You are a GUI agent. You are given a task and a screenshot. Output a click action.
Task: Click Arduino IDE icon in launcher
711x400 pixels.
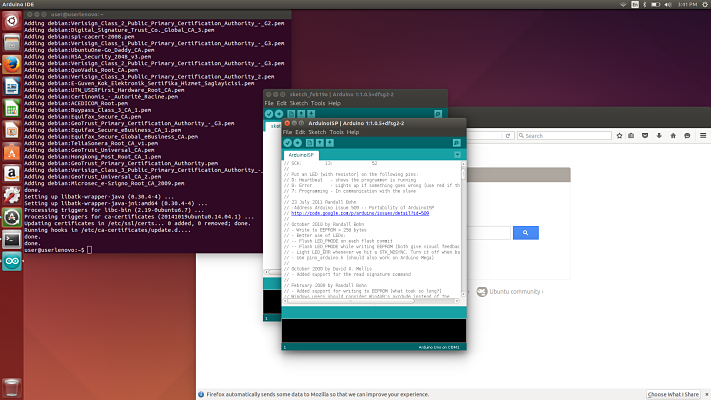click(12, 261)
